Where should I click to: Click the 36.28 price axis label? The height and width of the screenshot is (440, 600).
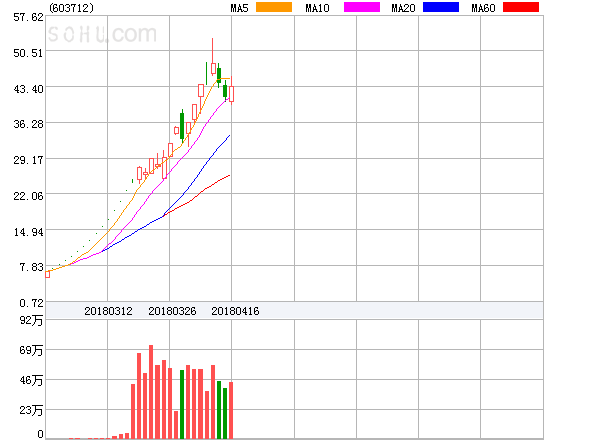[28, 124]
